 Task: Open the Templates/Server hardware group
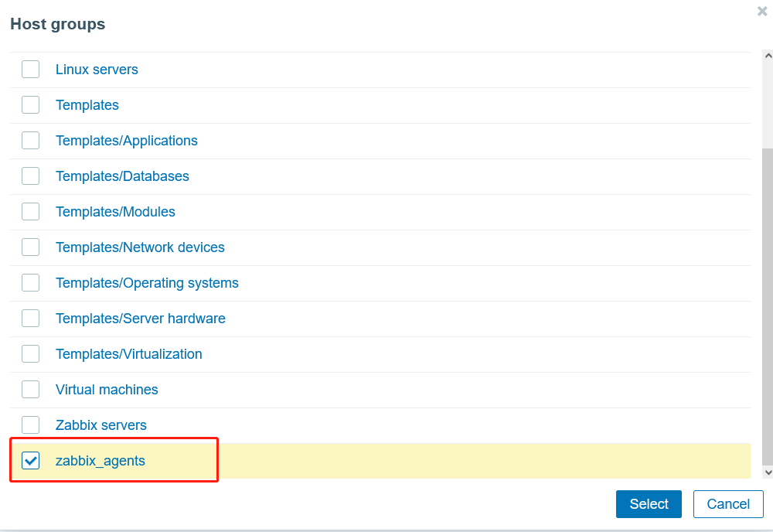pyautogui.click(x=140, y=318)
